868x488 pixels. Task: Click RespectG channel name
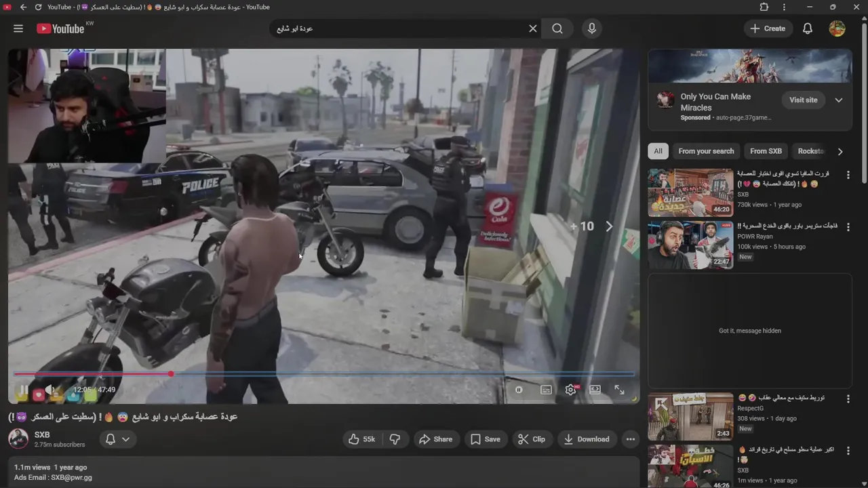(751, 409)
